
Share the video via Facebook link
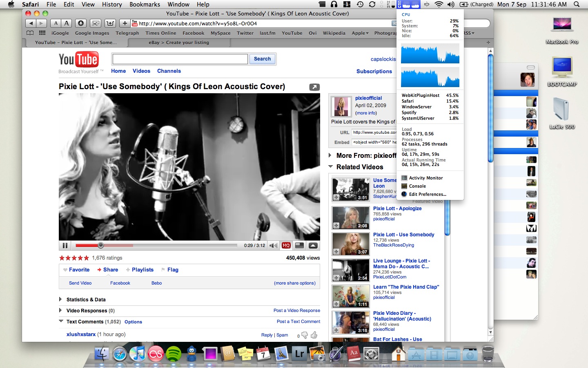click(x=120, y=283)
